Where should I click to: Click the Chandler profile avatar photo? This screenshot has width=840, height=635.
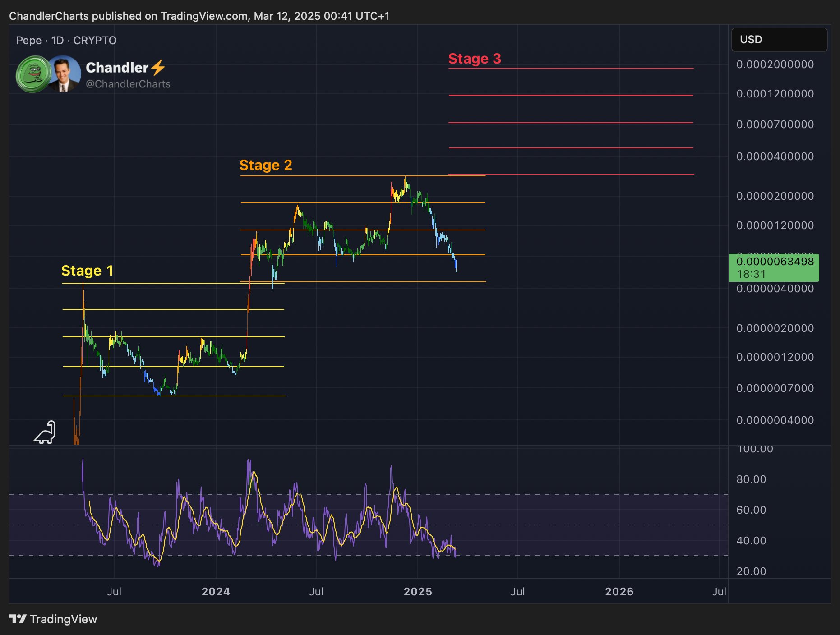tap(63, 74)
